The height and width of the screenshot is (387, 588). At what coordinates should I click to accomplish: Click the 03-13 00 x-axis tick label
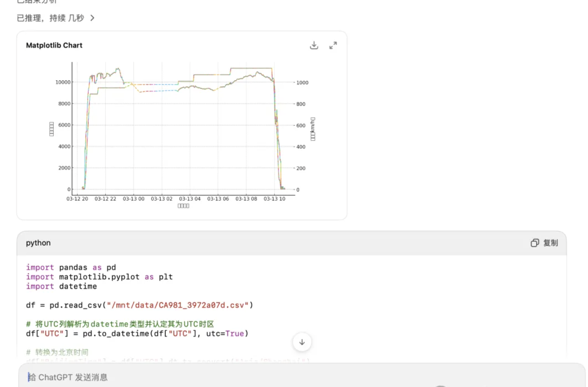coord(134,199)
